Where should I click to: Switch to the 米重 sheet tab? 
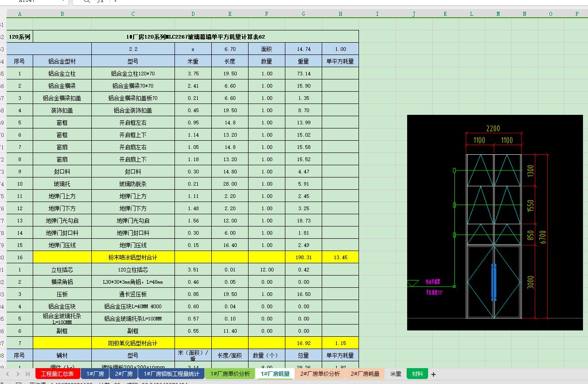[x=395, y=374]
